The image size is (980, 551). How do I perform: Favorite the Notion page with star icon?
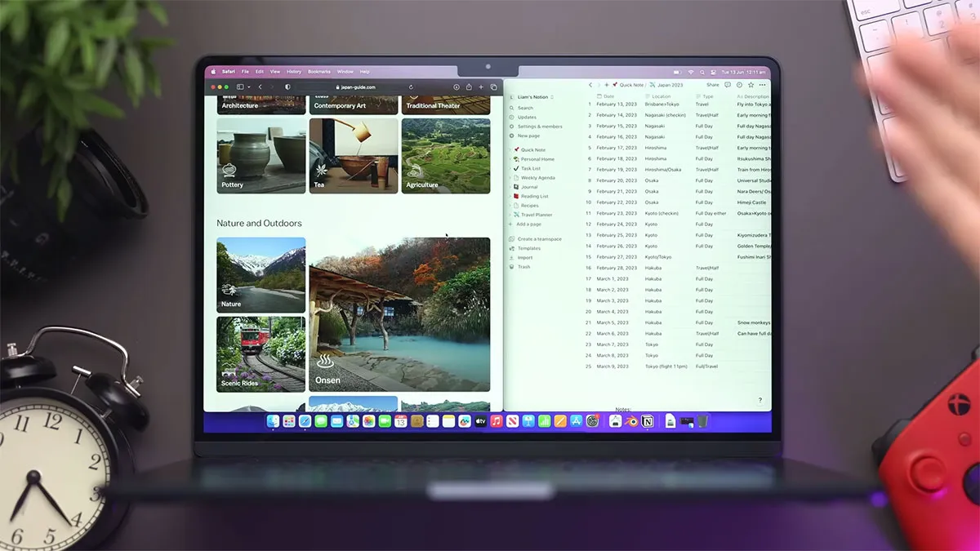[751, 85]
